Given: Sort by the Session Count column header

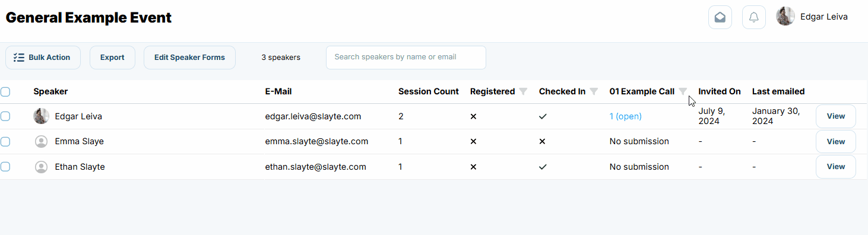Looking at the screenshot, I should [428, 91].
